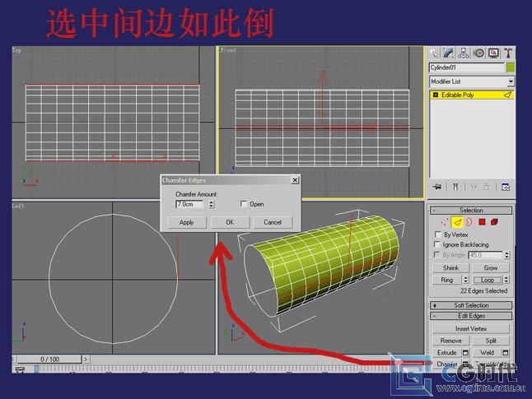Select Element sub-object level icon
The image size is (532, 399).
(x=494, y=222)
